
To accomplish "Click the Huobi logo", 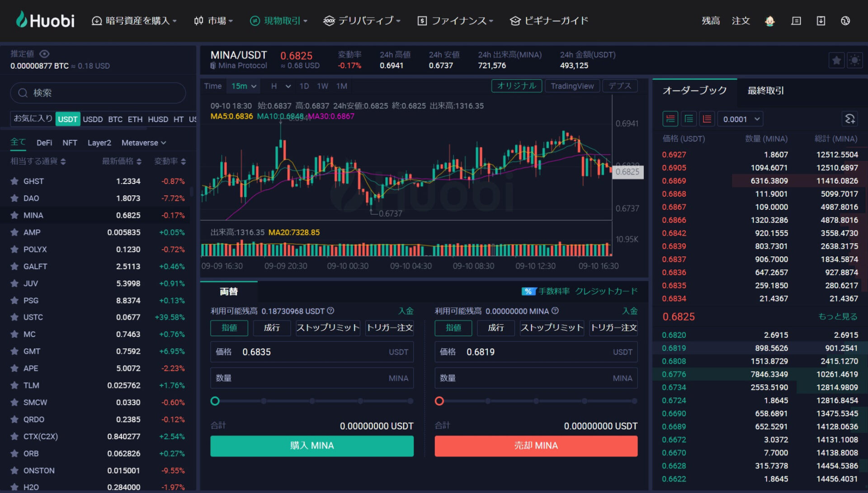I will click(x=45, y=20).
